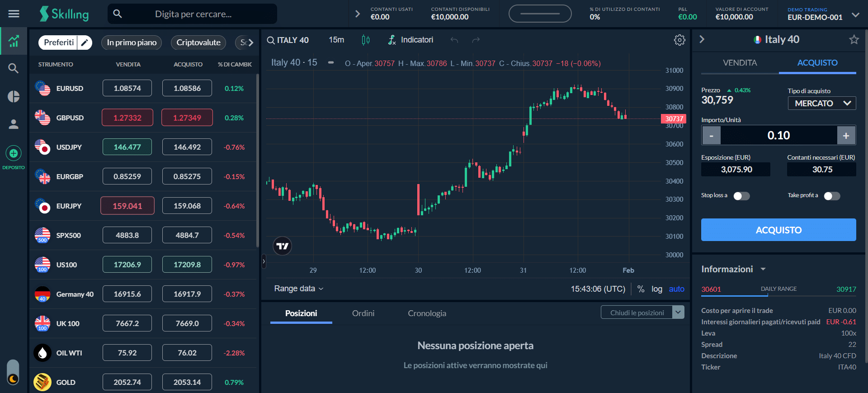The height and width of the screenshot is (393, 868).
Task: Click the daily range bar
Action: 778,295
